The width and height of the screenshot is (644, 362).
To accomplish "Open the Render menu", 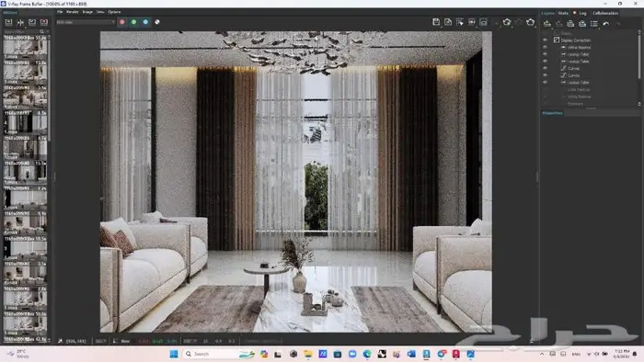I will 73,12.
